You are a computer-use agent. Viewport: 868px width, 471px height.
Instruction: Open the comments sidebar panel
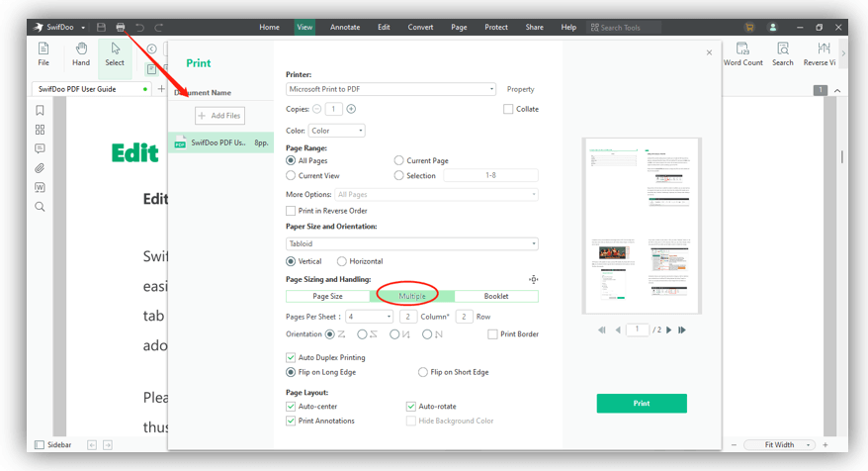(x=40, y=148)
